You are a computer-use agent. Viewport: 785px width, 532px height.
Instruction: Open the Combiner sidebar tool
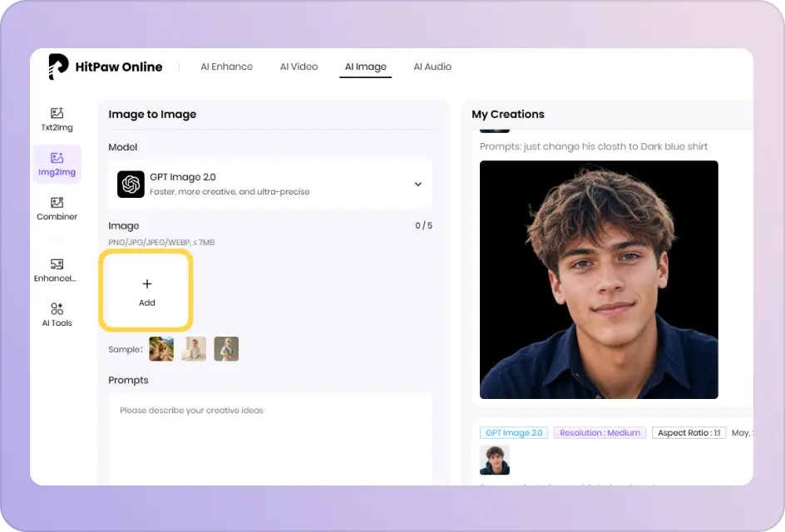point(57,209)
